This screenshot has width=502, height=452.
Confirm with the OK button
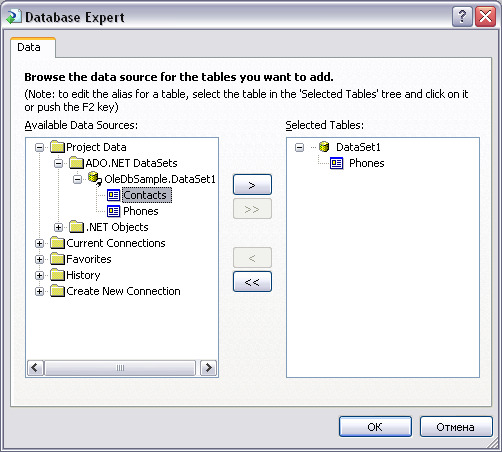point(375,427)
